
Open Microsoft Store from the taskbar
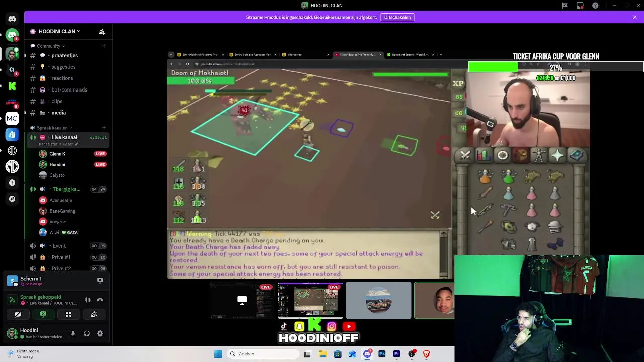click(337, 354)
